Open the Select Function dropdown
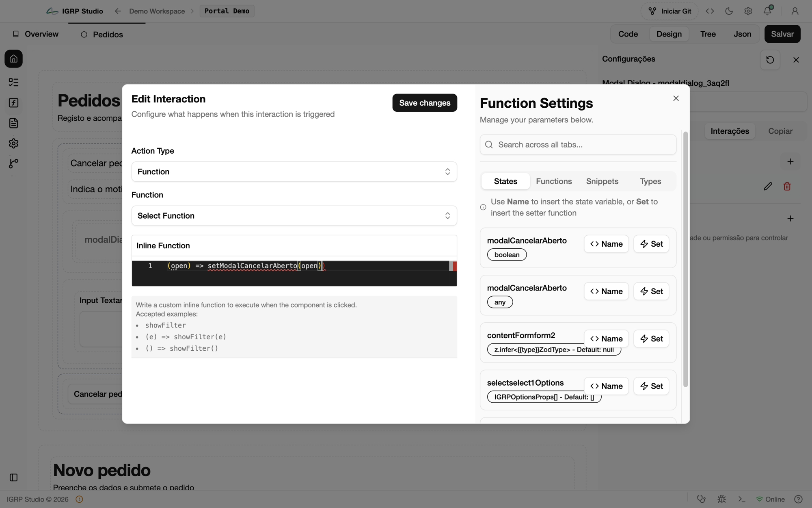This screenshot has width=812, height=508. [x=294, y=216]
